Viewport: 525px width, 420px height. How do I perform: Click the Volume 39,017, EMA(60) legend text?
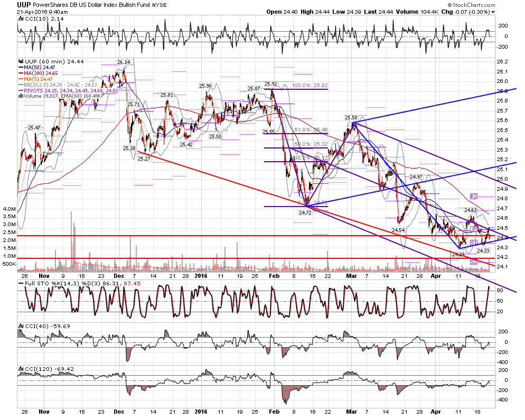click(x=62, y=96)
